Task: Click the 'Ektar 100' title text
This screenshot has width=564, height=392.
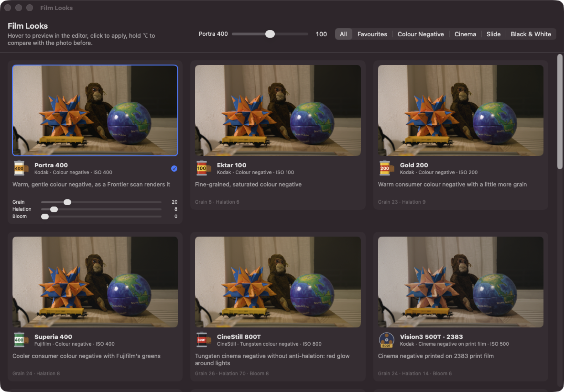Action: (x=232, y=165)
